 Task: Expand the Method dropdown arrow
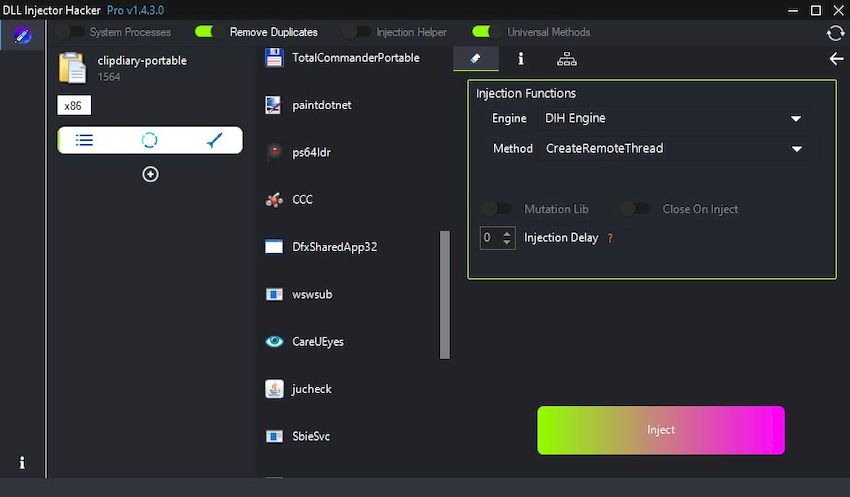point(796,149)
